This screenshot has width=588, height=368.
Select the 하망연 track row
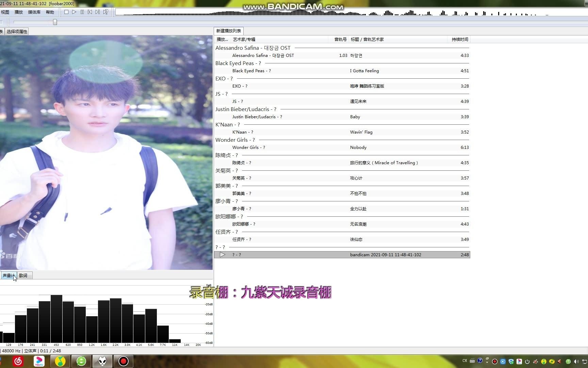[x=342, y=55]
